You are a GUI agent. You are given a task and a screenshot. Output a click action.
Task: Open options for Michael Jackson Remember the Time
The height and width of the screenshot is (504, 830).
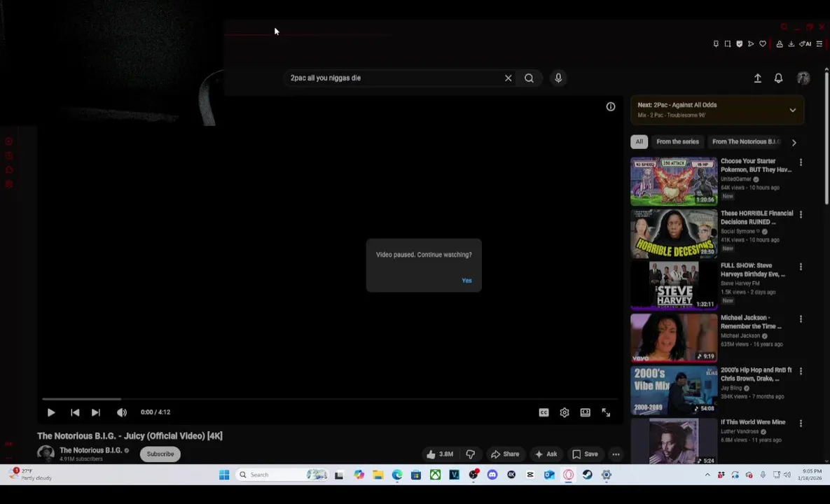801,319
